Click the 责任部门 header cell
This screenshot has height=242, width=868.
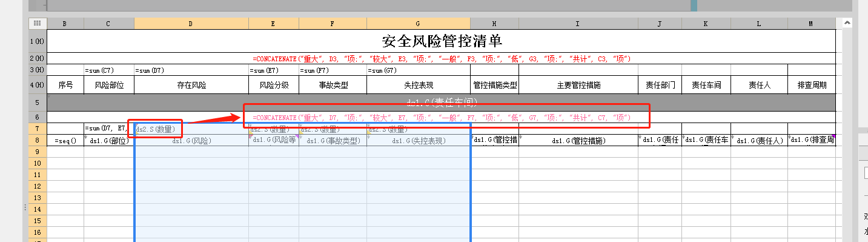coord(660,85)
